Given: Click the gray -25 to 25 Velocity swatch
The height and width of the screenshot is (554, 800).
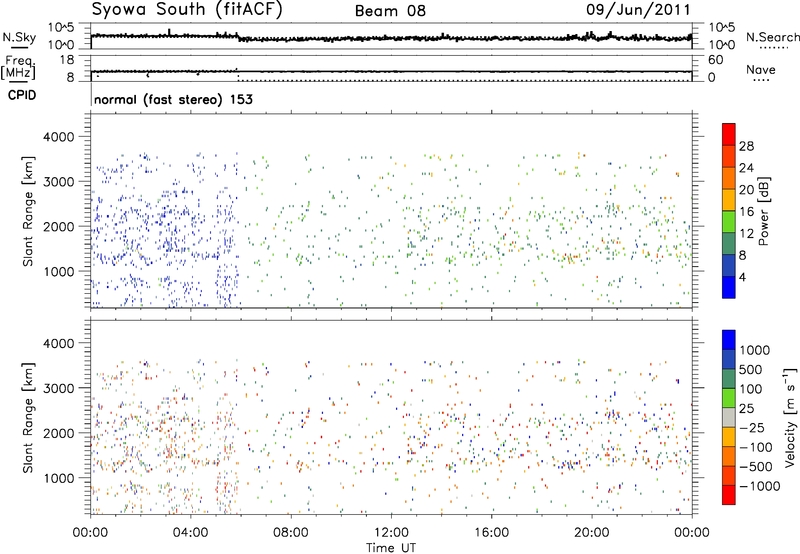Looking at the screenshot, I should tap(729, 418).
